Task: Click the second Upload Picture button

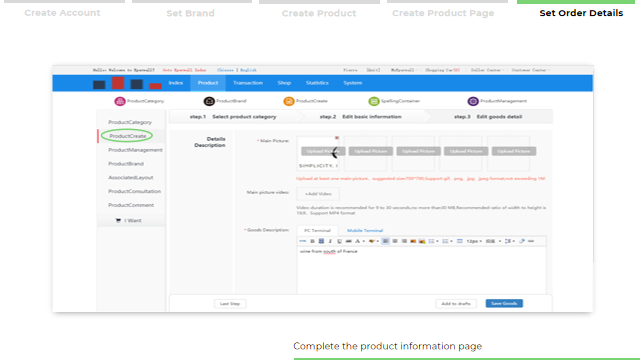Action: (x=371, y=151)
